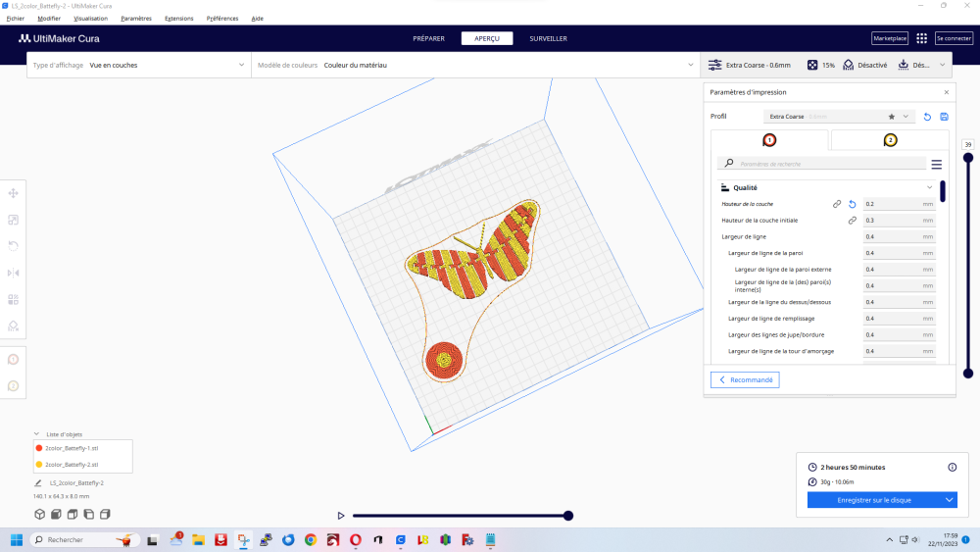Click the settings panel scrollbar
The width and height of the screenshot is (980, 552).
coord(943,191)
